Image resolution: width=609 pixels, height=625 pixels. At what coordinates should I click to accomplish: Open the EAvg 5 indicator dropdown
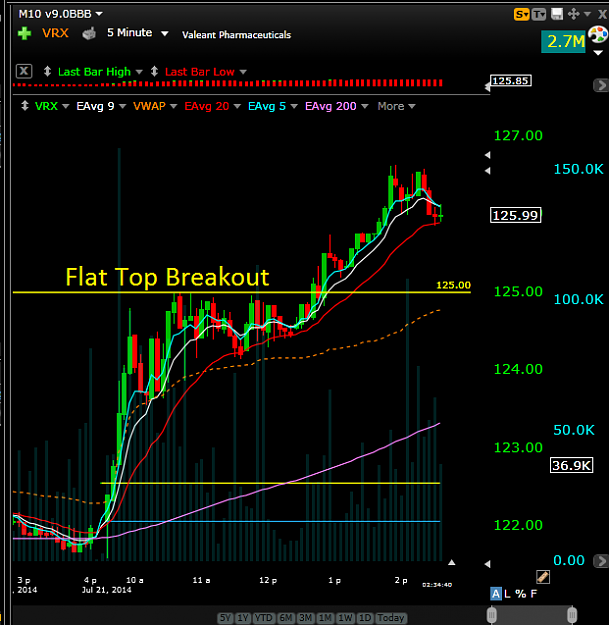point(294,106)
